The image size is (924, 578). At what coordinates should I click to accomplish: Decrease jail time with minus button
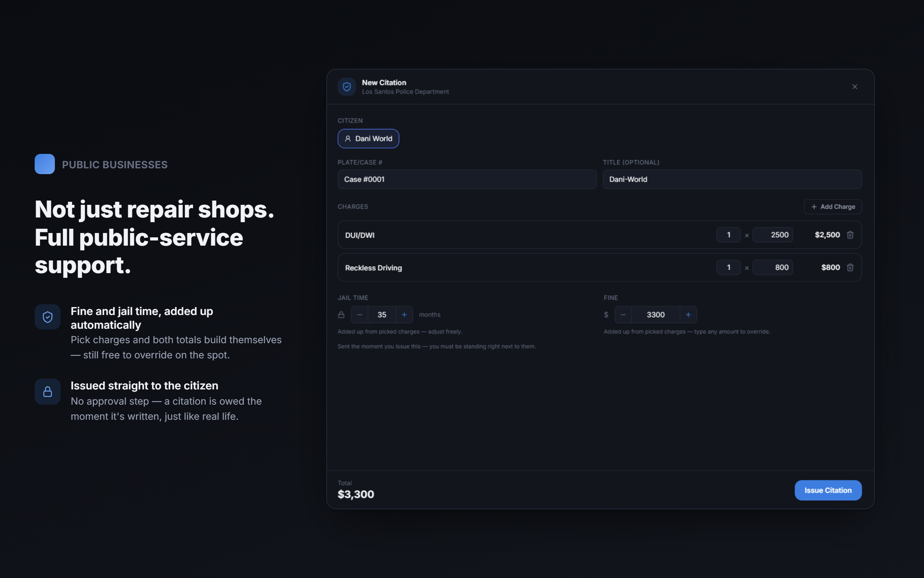(359, 315)
